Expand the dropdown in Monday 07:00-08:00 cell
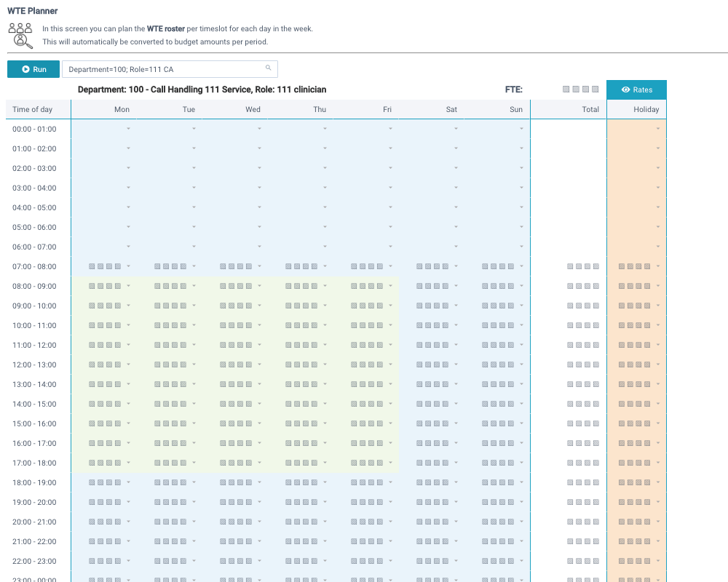 coord(128,266)
